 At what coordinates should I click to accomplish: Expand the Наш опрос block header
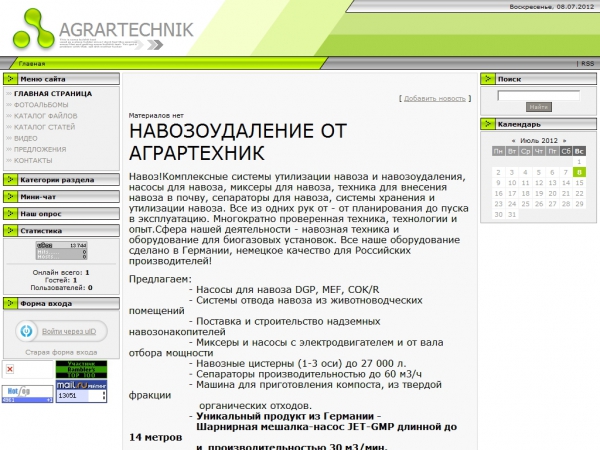(61, 214)
